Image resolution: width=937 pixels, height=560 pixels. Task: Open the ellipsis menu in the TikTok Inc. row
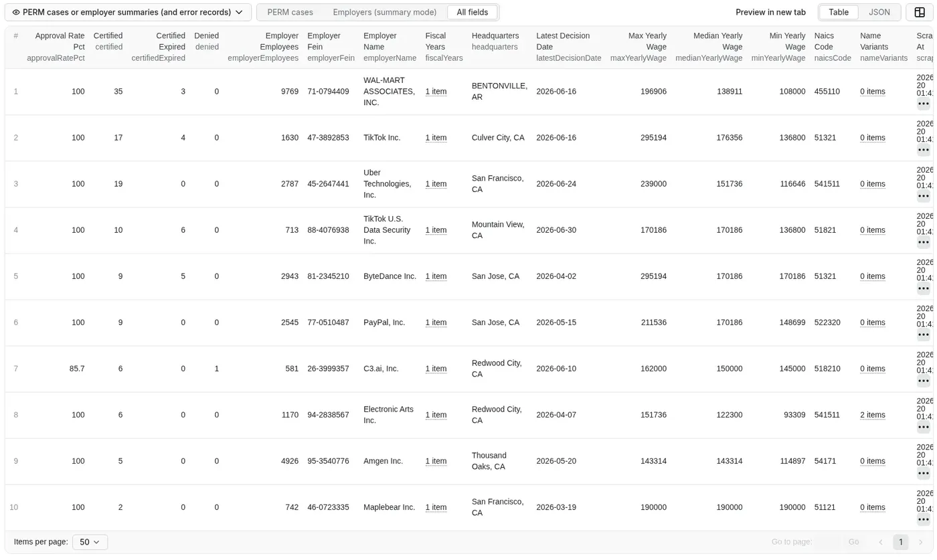click(924, 150)
